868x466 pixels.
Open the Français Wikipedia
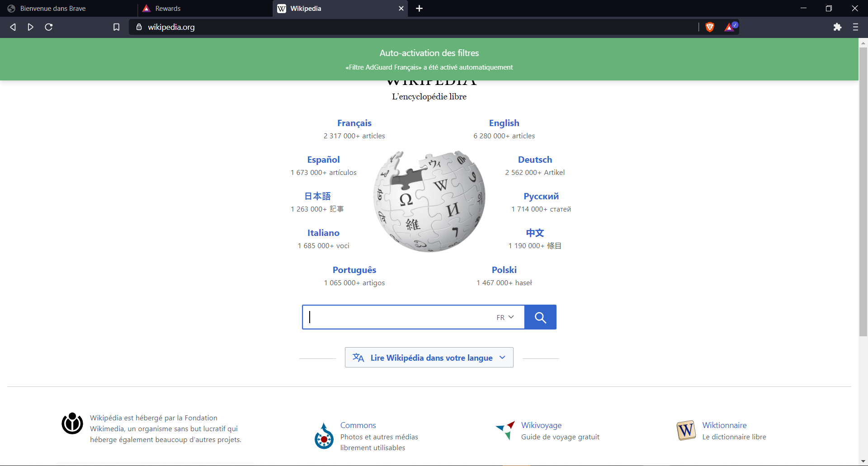[354, 123]
